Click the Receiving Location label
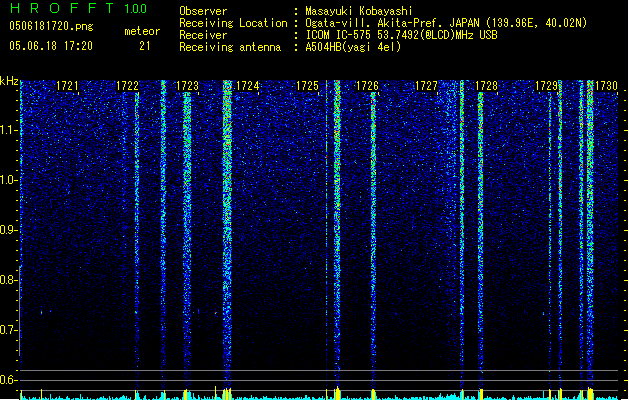This screenshot has height=400, width=629. pos(233,23)
